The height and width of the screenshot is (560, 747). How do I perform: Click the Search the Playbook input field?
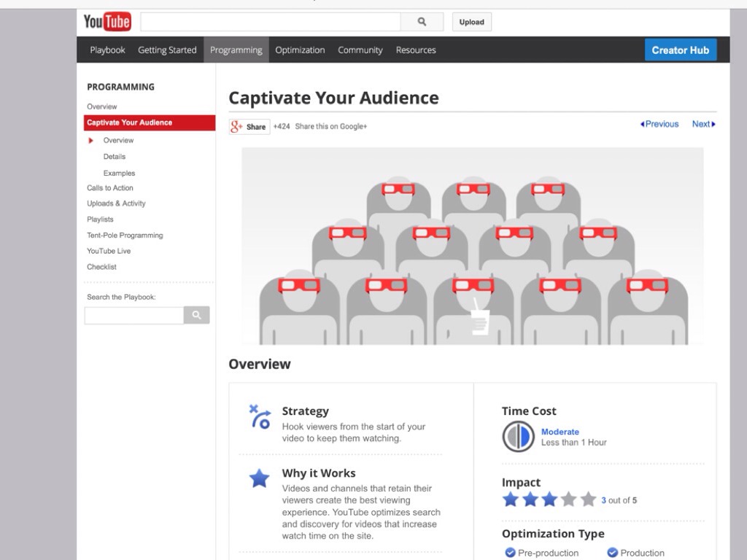[x=134, y=315]
